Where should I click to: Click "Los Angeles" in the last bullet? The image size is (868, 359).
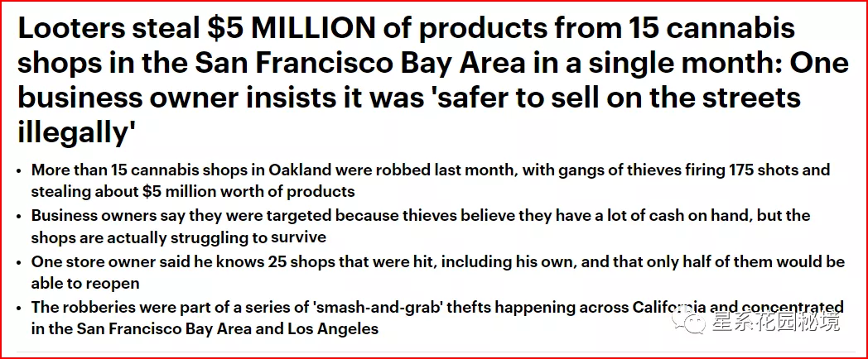tap(340, 329)
